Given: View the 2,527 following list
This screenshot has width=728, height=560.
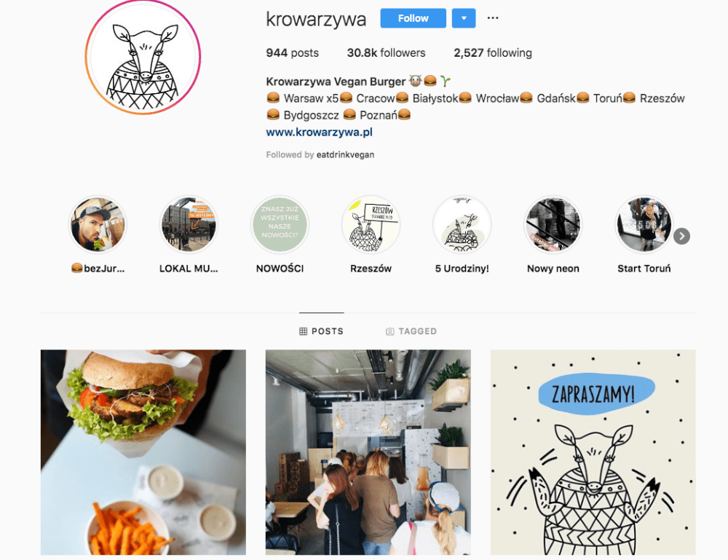Looking at the screenshot, I should point(493,53).
